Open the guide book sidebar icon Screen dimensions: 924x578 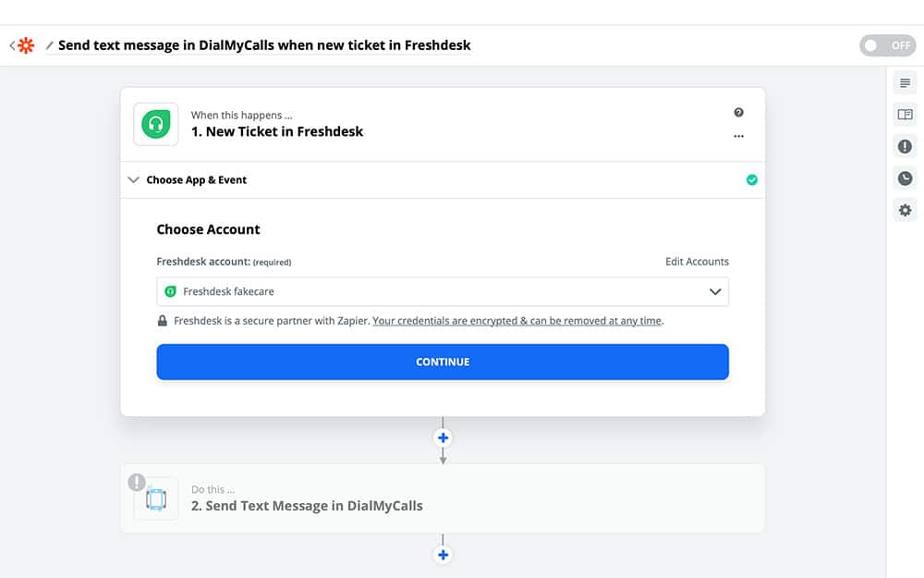[905, 115]
